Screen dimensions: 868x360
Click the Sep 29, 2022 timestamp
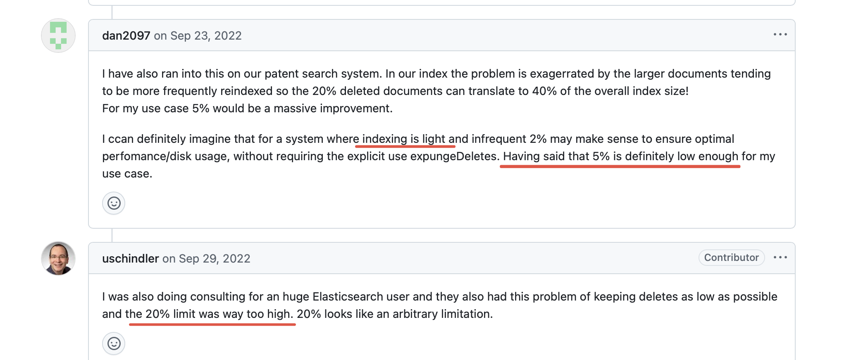[214, 259]
